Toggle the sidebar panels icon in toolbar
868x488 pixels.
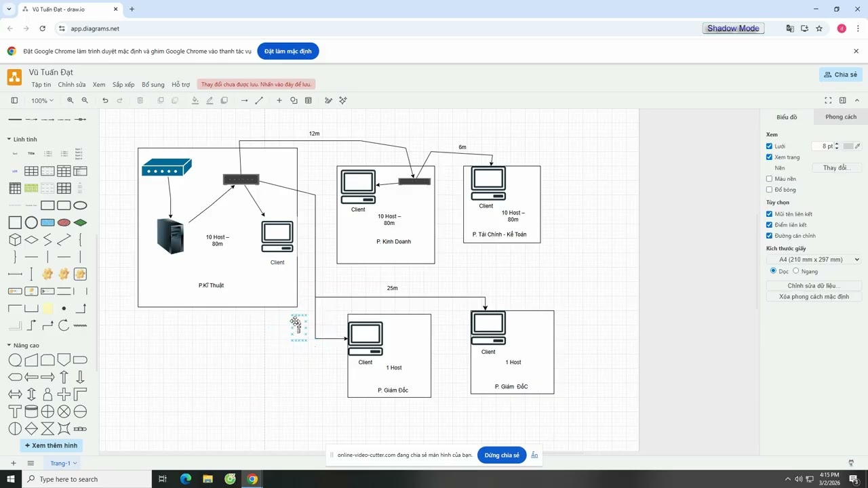click(14, 100)
